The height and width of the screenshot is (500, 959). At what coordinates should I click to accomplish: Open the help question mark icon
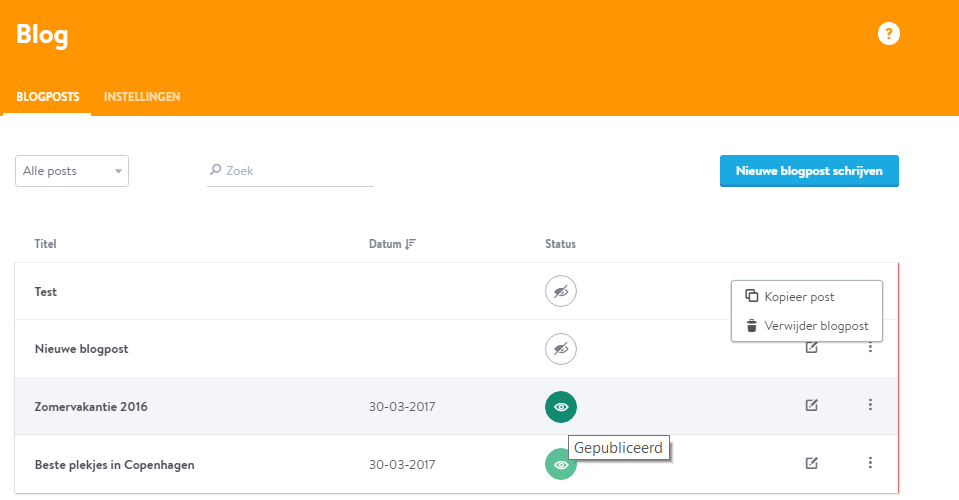(x=889, y=33)
